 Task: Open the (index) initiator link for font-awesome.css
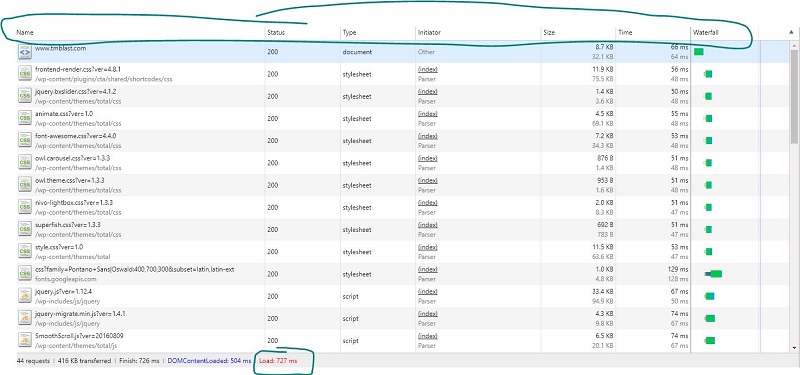coord(428,136)
